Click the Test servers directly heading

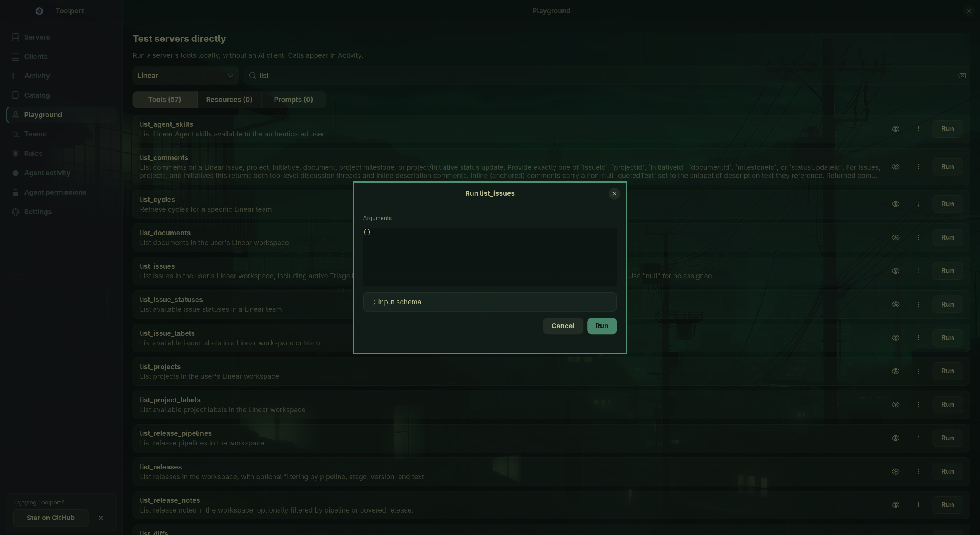click(x=179, y=39)
